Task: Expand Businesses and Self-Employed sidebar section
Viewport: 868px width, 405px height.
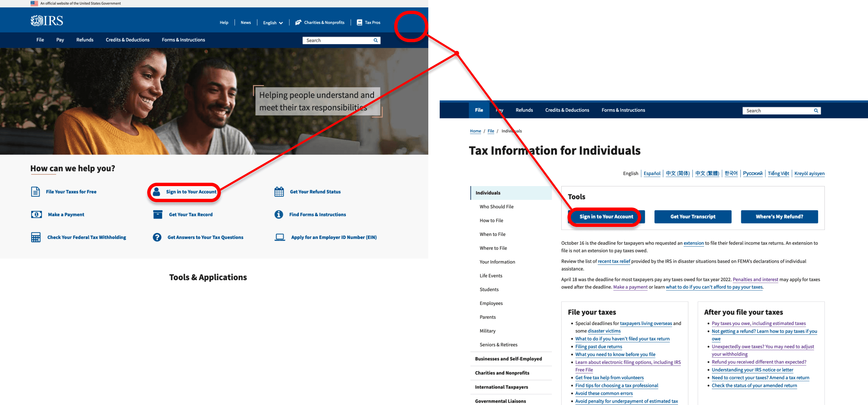Action: coord(508,359)
